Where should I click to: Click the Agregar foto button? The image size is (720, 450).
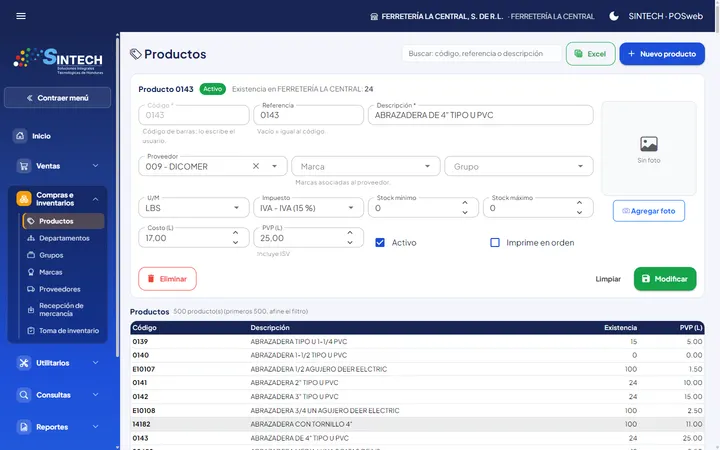[648, 211]
